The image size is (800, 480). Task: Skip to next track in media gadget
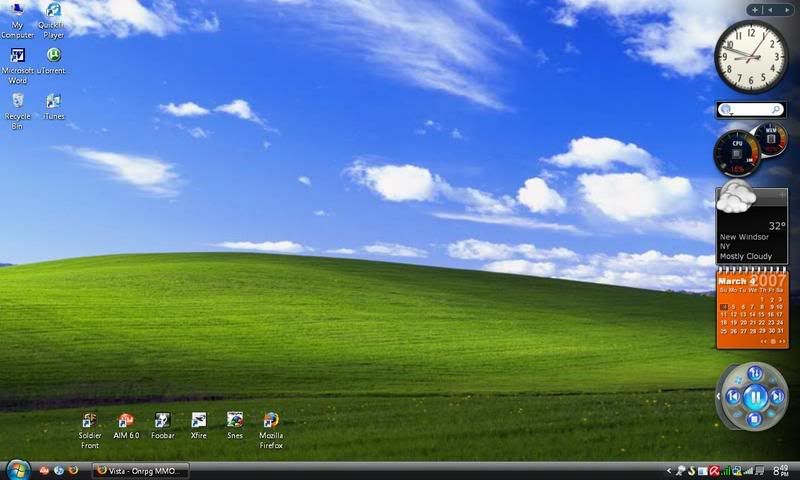tap(778, 397)
